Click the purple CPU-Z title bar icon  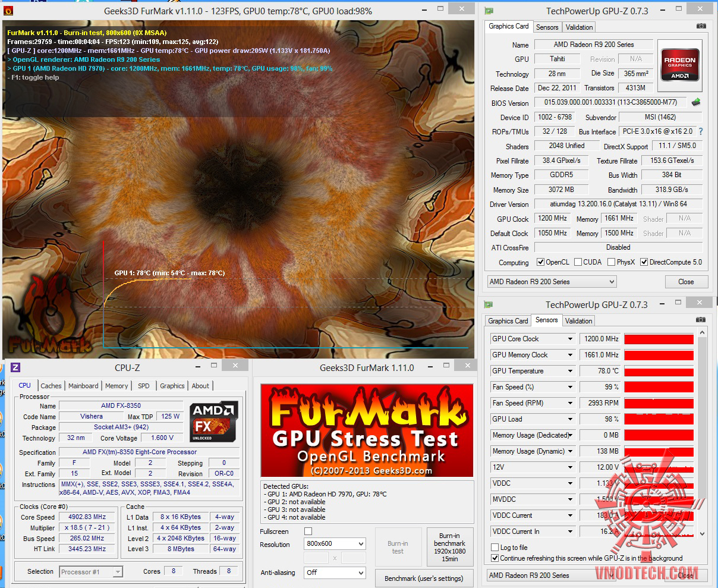click(16, 367)
